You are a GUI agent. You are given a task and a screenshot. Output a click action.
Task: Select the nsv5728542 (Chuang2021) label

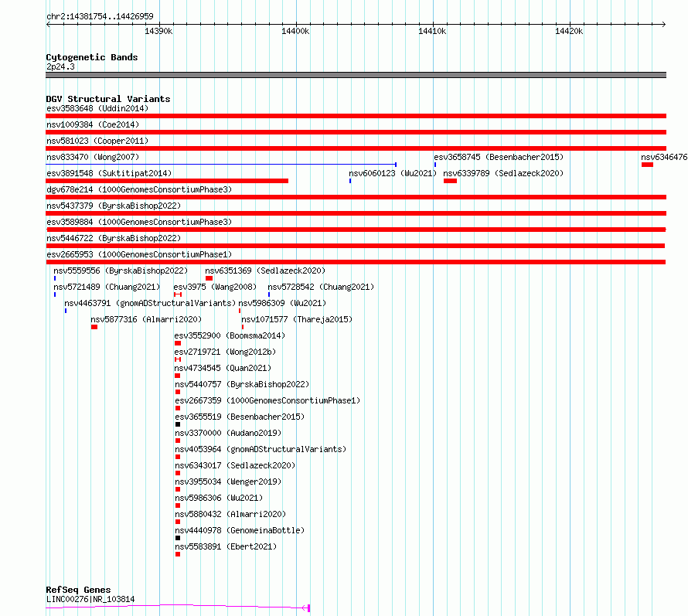pos(321,287)
